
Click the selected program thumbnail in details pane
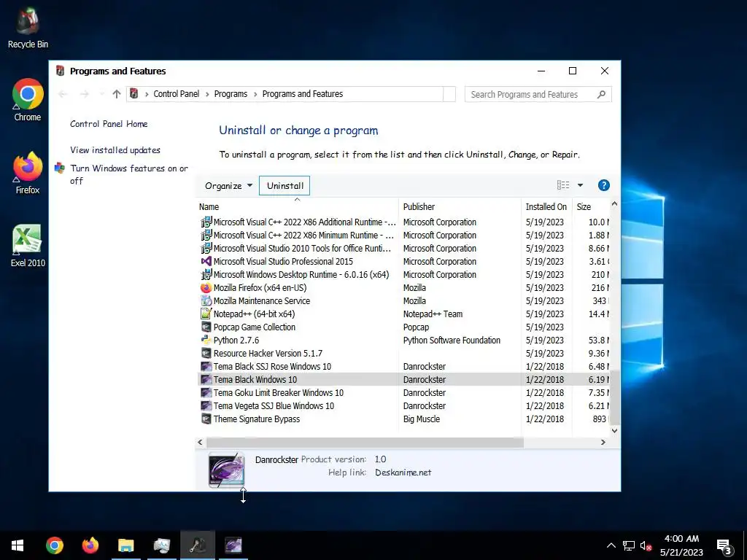(226, 470)
